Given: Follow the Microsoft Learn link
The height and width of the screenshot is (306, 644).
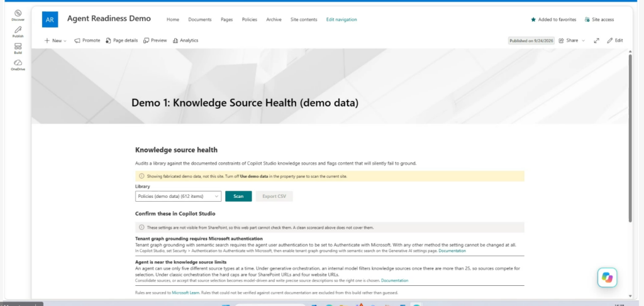Looking at the screenshot, I should [x=186, y=293].
